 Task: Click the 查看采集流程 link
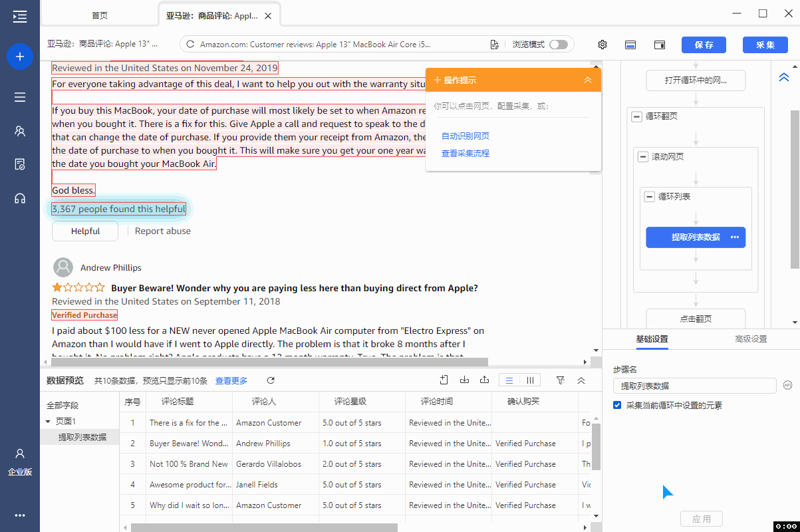(x=466, y=154)
